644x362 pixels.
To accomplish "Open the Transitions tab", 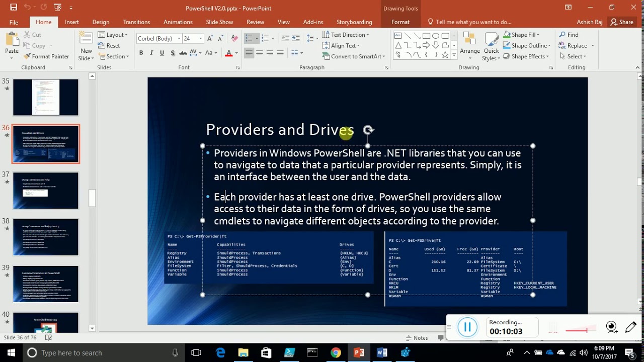I will coord(136,22).
